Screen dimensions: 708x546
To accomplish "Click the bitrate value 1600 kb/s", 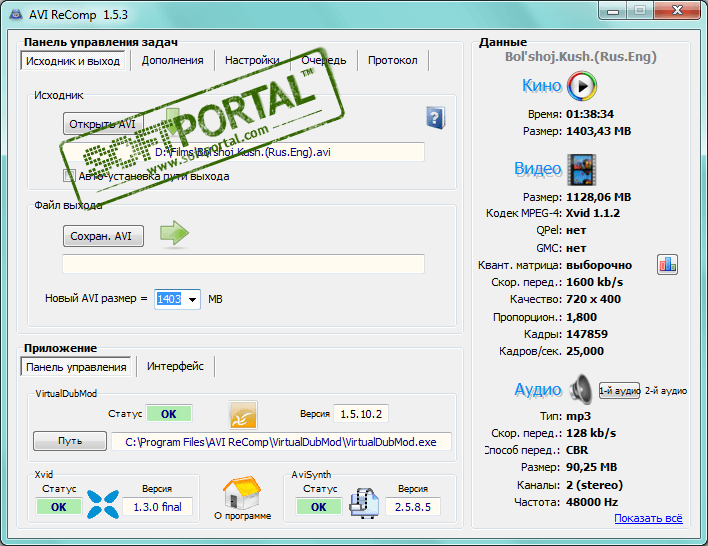I will pyautogui.click(x=595, y=282).
